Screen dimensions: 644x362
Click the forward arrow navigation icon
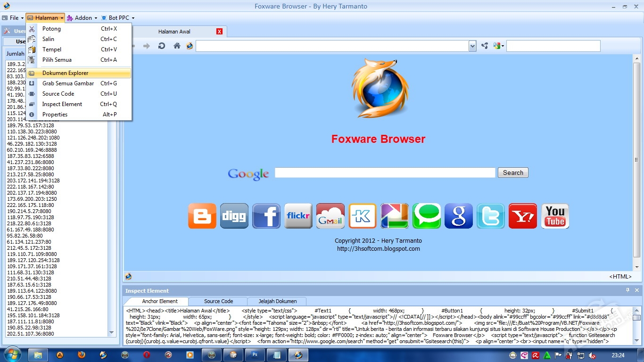[147, 46]
